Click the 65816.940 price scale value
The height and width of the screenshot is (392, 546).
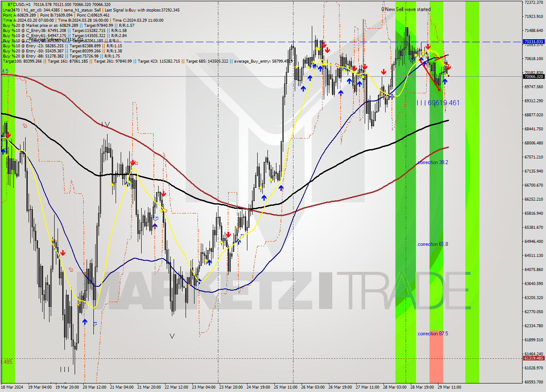pos(533,213)
